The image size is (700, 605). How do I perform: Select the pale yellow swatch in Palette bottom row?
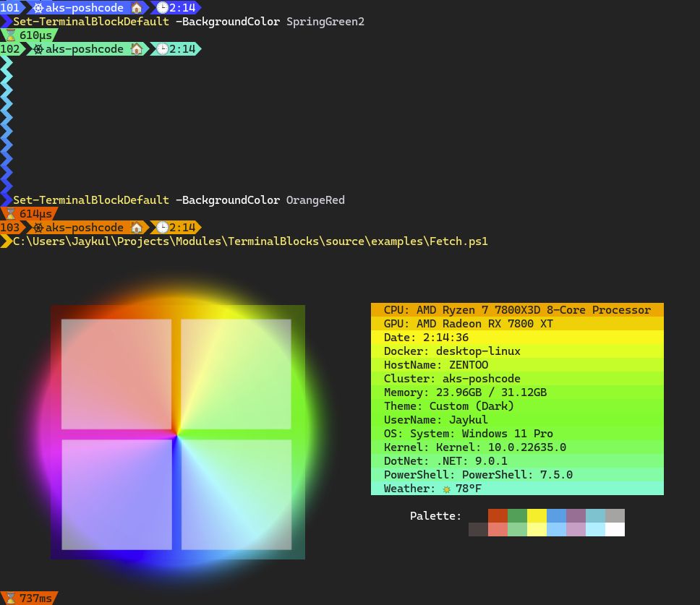click(x=537, y=530)
